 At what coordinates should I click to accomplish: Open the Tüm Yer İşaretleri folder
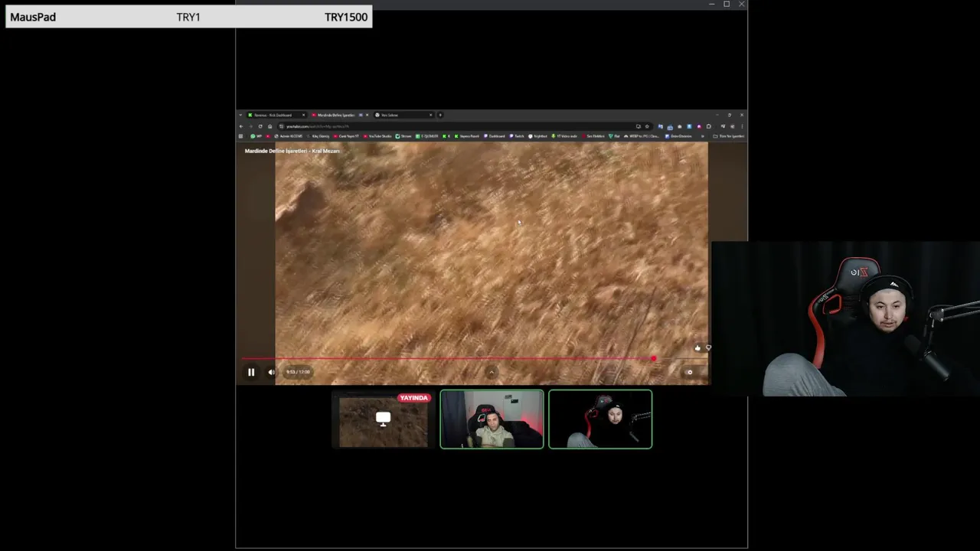728,136
